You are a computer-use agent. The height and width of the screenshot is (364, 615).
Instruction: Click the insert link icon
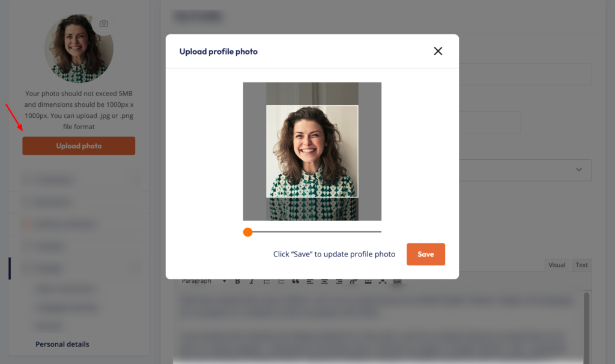click(x=353, y=281)
